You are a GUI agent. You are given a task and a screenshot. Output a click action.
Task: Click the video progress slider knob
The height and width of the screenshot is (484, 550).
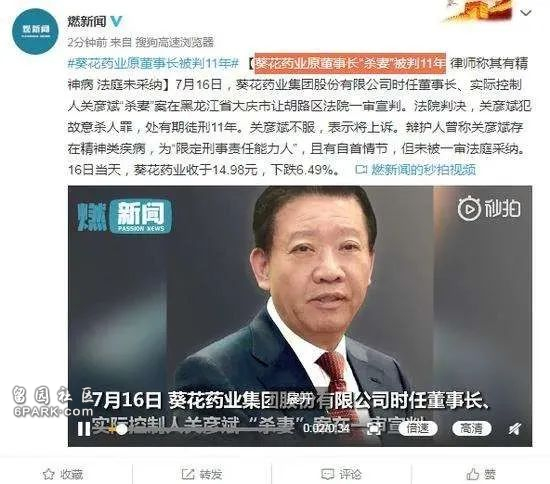tap(121, 429)
